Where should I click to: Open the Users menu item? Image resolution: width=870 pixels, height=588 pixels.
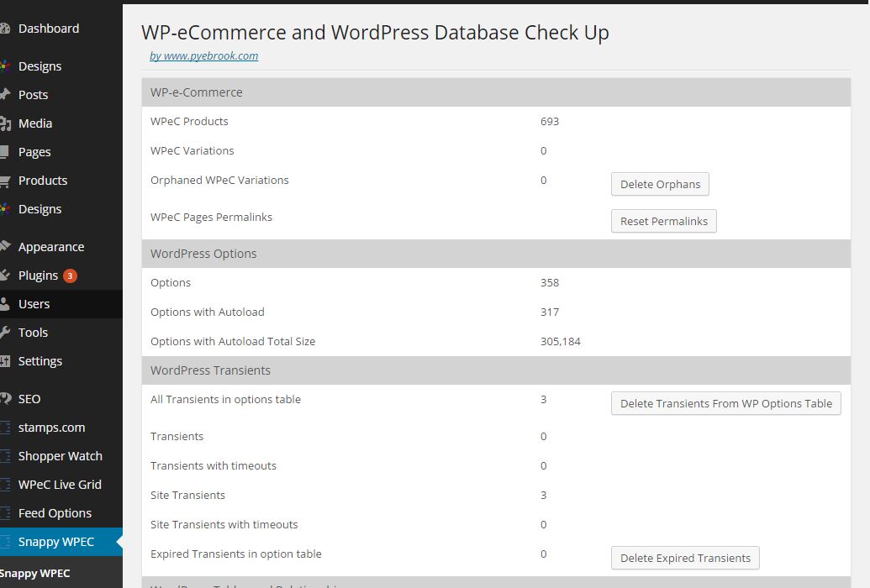pyautogui.click(x=34, y=304)
